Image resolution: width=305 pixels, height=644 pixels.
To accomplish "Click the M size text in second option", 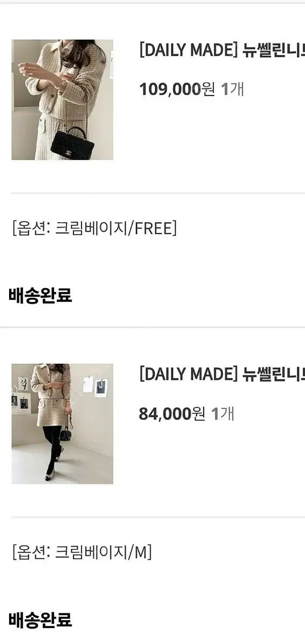I will (140, 551).
